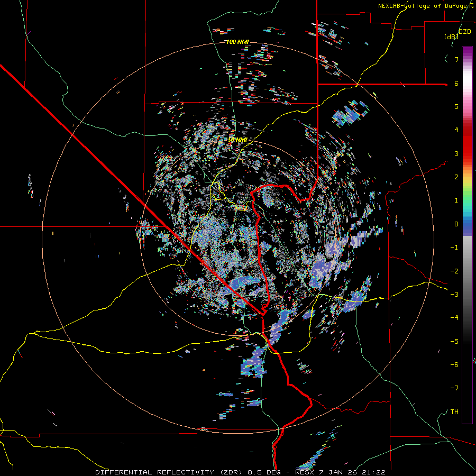This screenshot has width=476, height=476.
Task: Click the "21:22" timestamp in caption
Action: [x=373, y=472]
